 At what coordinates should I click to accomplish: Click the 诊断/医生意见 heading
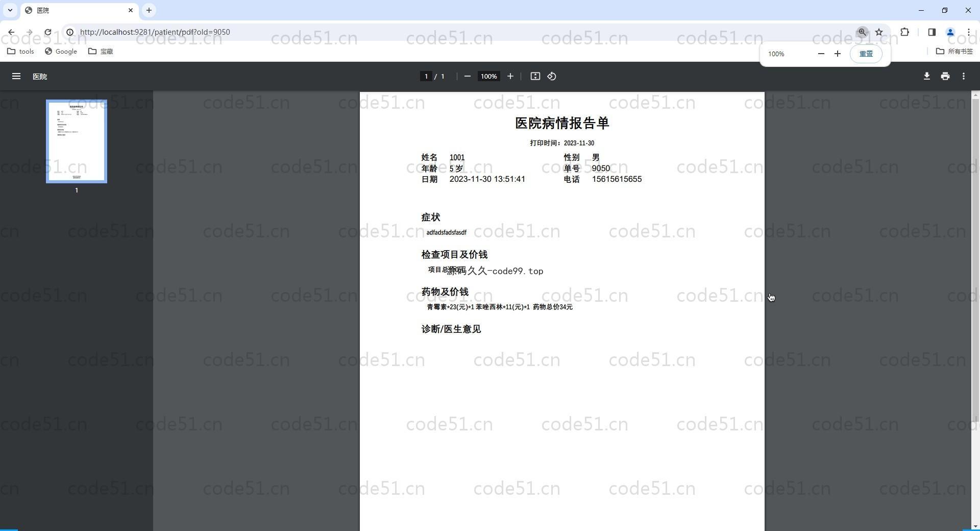tap(451, 329)
